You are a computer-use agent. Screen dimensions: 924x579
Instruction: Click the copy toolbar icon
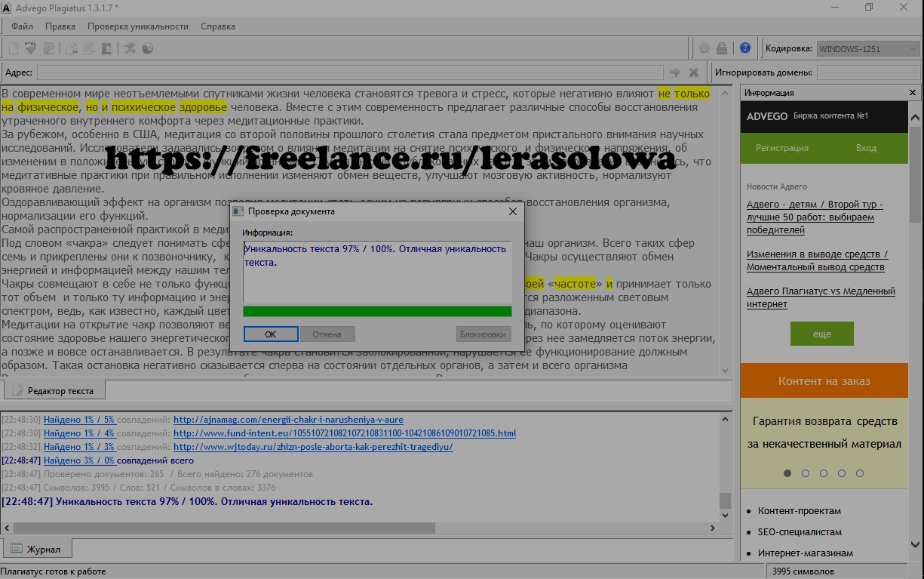pyautogui.click(x=89, y=48)
